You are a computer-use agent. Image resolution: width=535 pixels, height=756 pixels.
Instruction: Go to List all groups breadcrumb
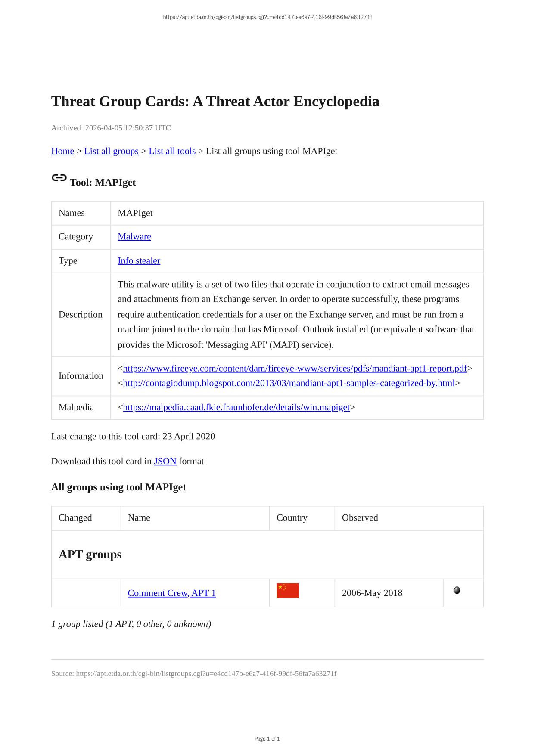(x=111, y=151)
